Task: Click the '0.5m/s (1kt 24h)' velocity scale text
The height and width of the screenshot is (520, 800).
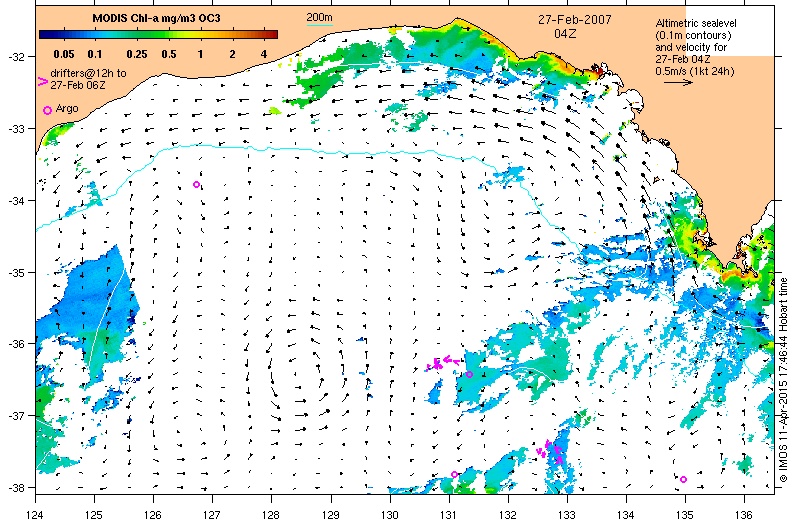Action: tap(695, 71)
